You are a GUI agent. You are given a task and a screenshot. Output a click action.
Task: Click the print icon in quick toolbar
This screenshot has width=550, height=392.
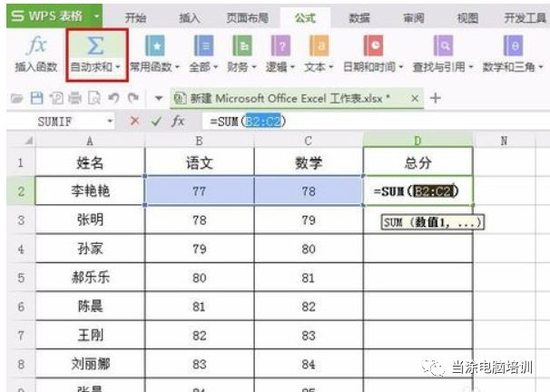point(74,99)
